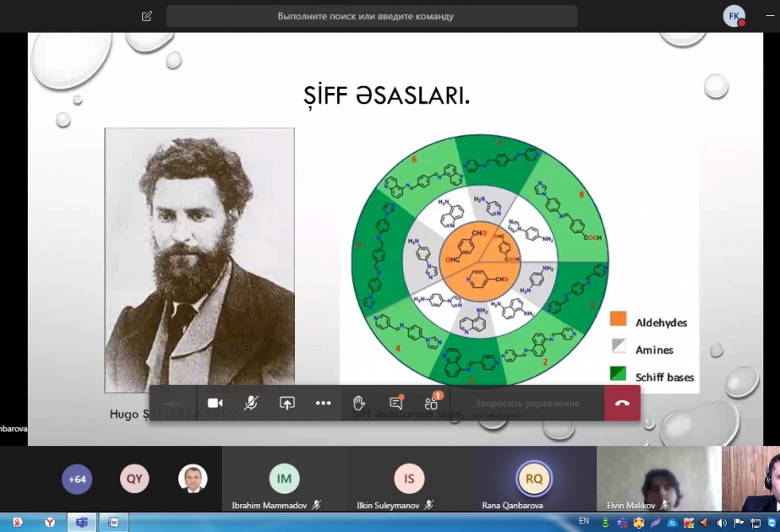Open the More actions ellipsis menu

pyautogui.click(x=324, y=404)
